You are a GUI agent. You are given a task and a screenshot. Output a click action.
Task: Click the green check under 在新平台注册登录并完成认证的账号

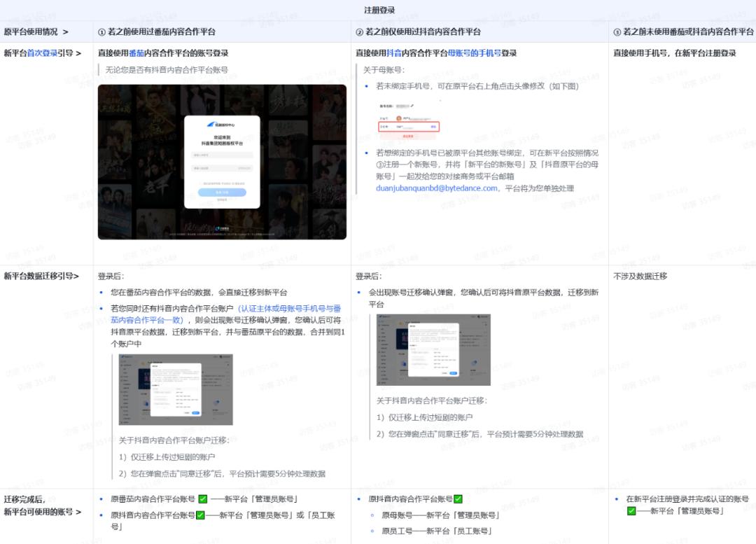pos(631,510)
